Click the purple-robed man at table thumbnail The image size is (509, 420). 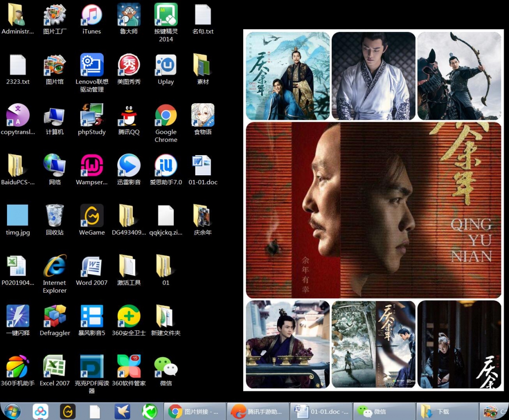tap(287, 344)
